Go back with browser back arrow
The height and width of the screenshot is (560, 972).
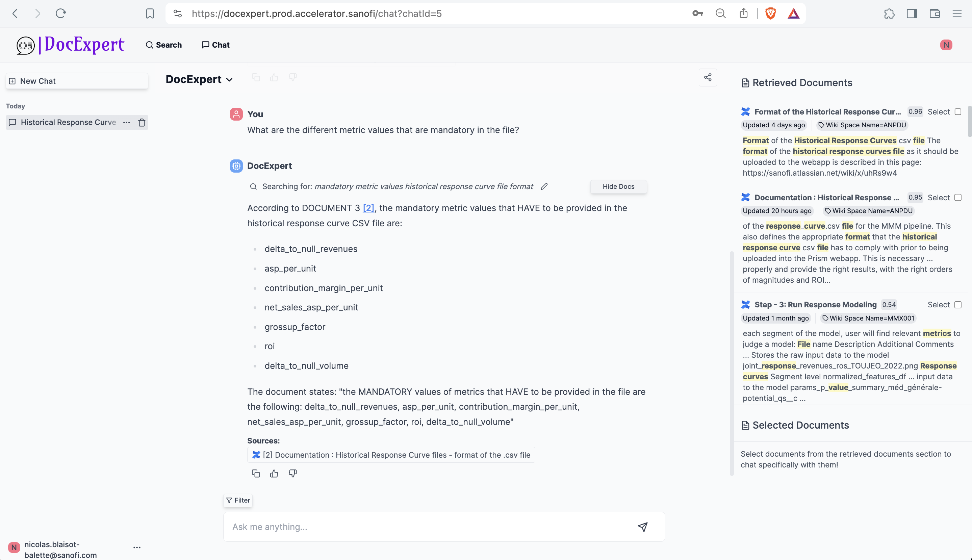(15, 14)
